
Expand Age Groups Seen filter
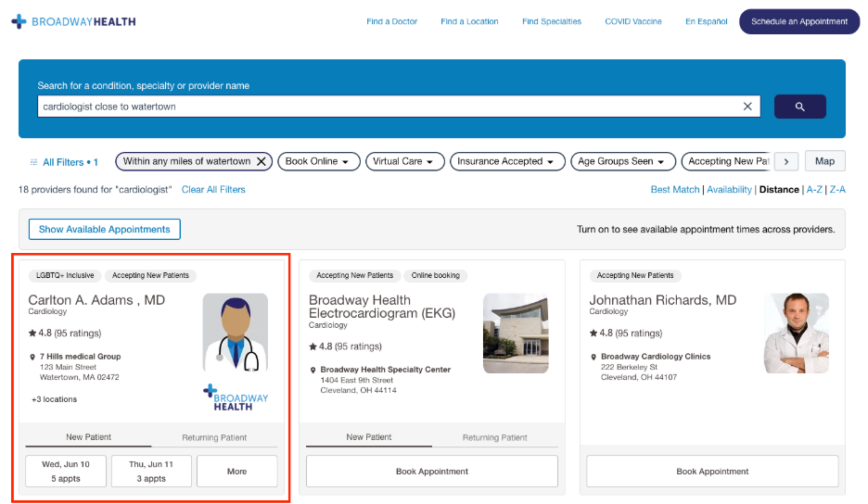[623, 161]
